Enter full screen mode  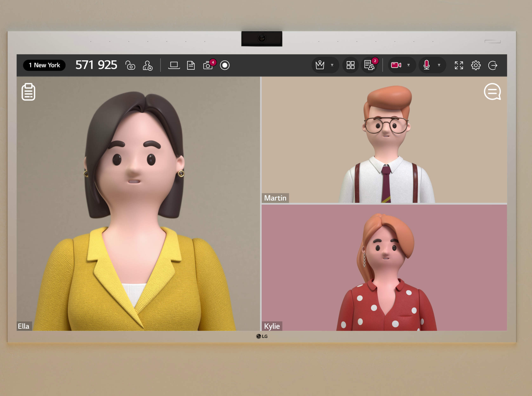click(459, 65)
